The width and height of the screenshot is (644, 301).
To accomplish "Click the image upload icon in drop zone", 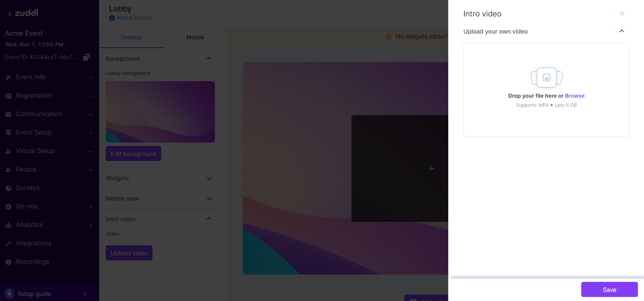I will click(547, 78).
